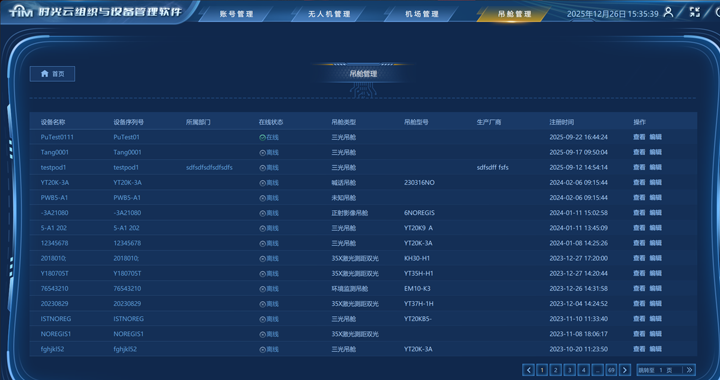The width and height of the screenshot is (720, 380).
Task: Click 编辑 for 20230829
Action: (656, 304)
